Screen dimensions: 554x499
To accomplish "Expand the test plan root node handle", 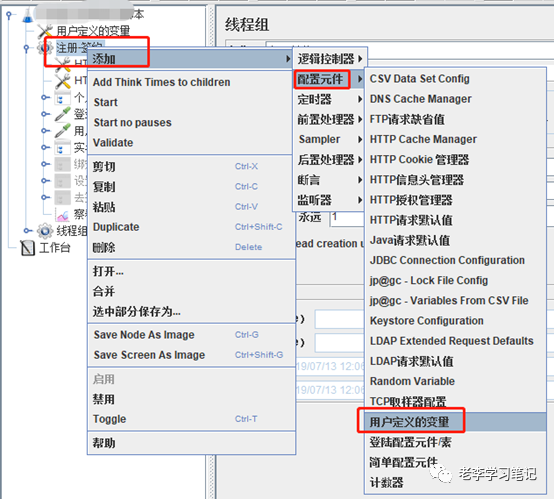I will coord(9,14).
